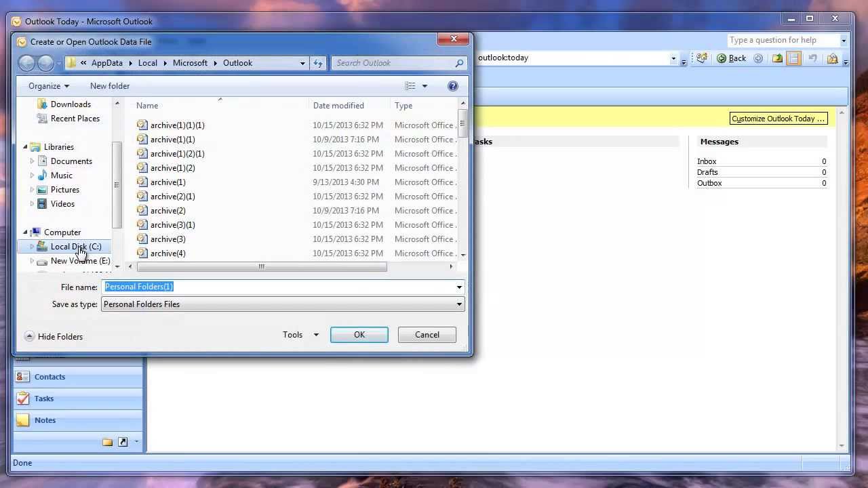Select the Downloads folder in the navigation pane
The image size is (868, 488).
pyautogui.click(x=71, y=104)
